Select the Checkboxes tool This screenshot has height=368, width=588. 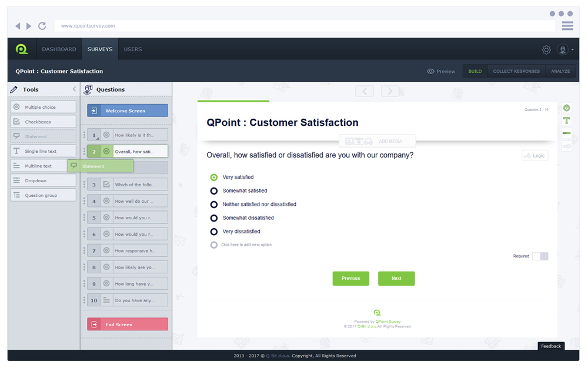(x=43, y=122)
